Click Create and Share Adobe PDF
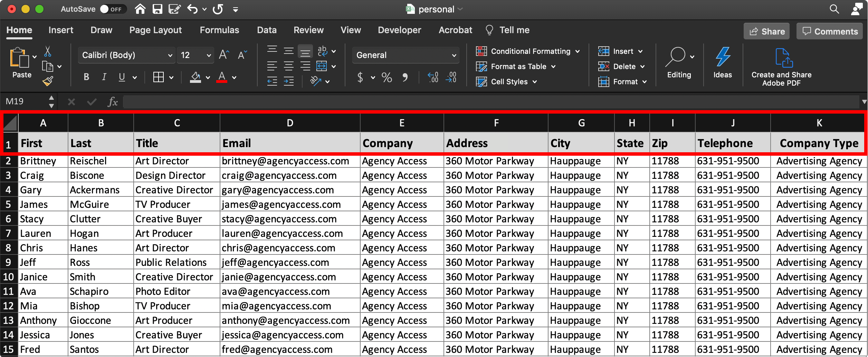 [781, 67]
